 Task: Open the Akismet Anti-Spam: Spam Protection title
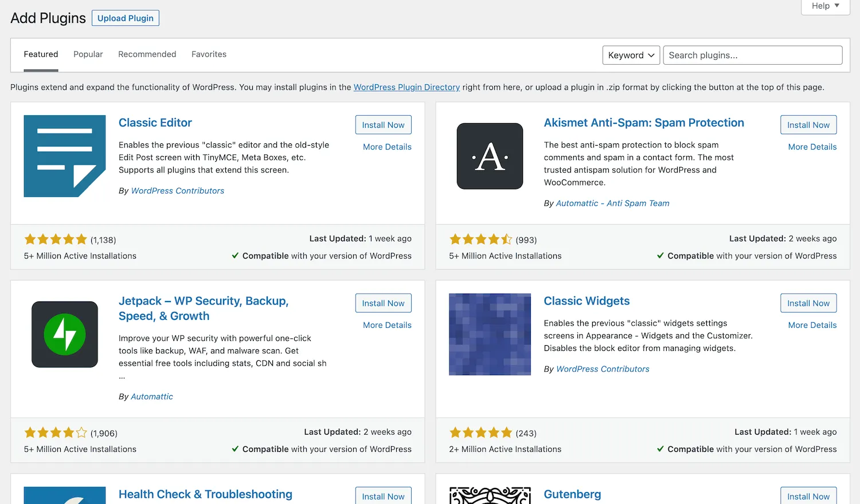[x=644, y=123]
